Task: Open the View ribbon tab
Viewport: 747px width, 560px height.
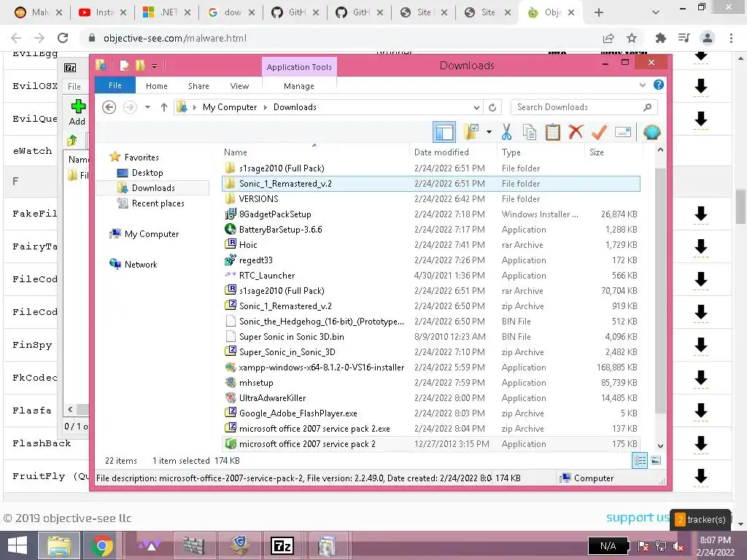Action: tap(239, 86)
